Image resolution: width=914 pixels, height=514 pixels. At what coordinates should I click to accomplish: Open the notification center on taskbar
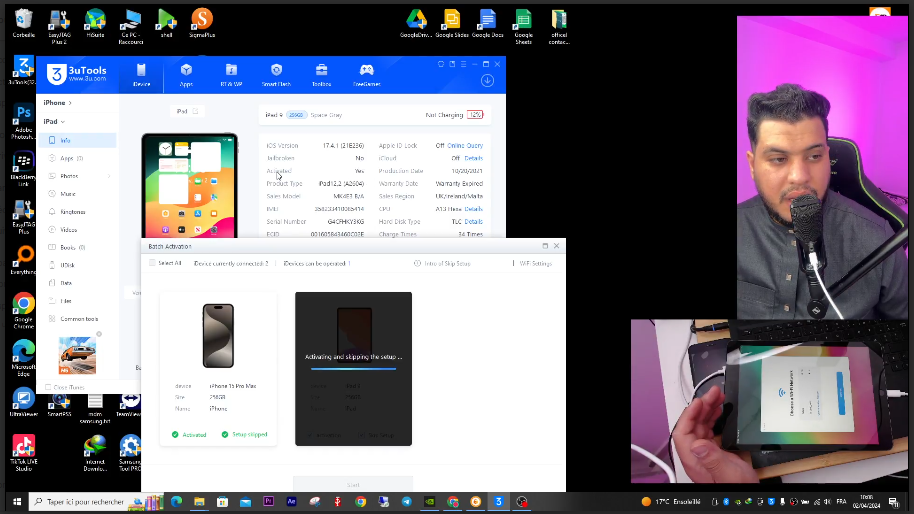pos(894,502)
